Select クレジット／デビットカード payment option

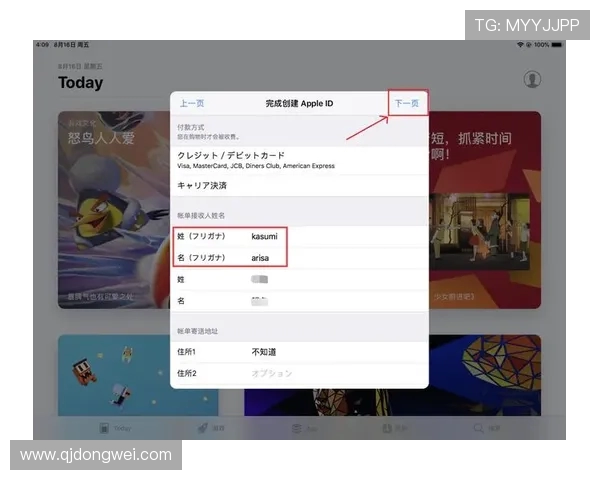300,160
